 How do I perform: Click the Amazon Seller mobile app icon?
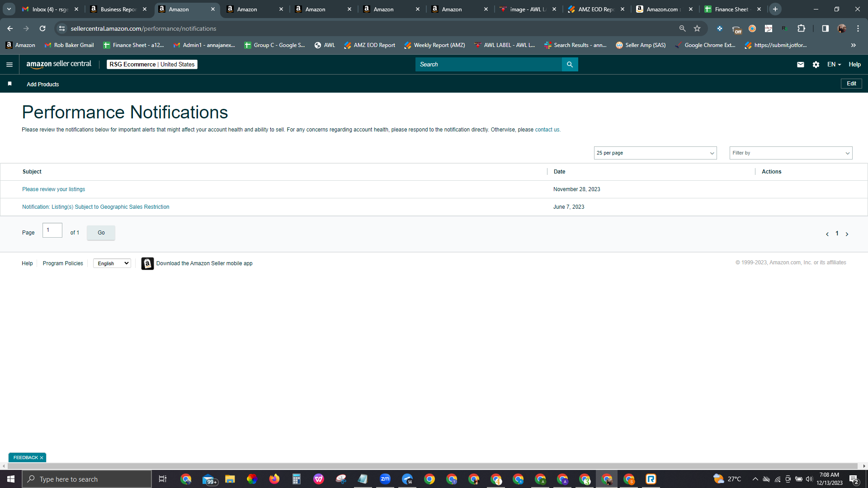[x=147, y=263]
